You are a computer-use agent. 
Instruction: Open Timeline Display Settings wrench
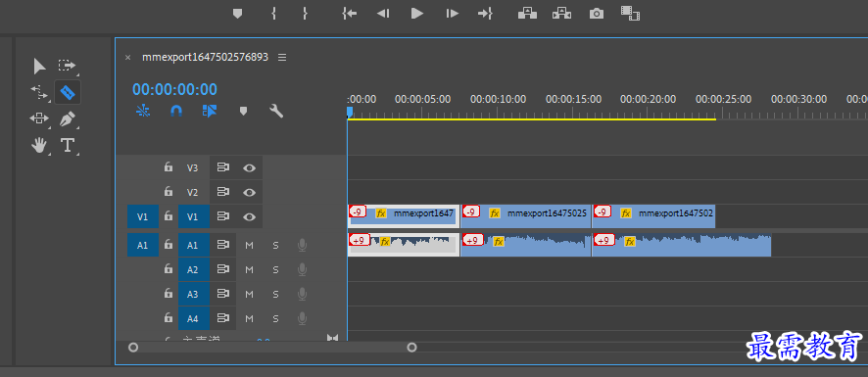click(x=276, y=112)
